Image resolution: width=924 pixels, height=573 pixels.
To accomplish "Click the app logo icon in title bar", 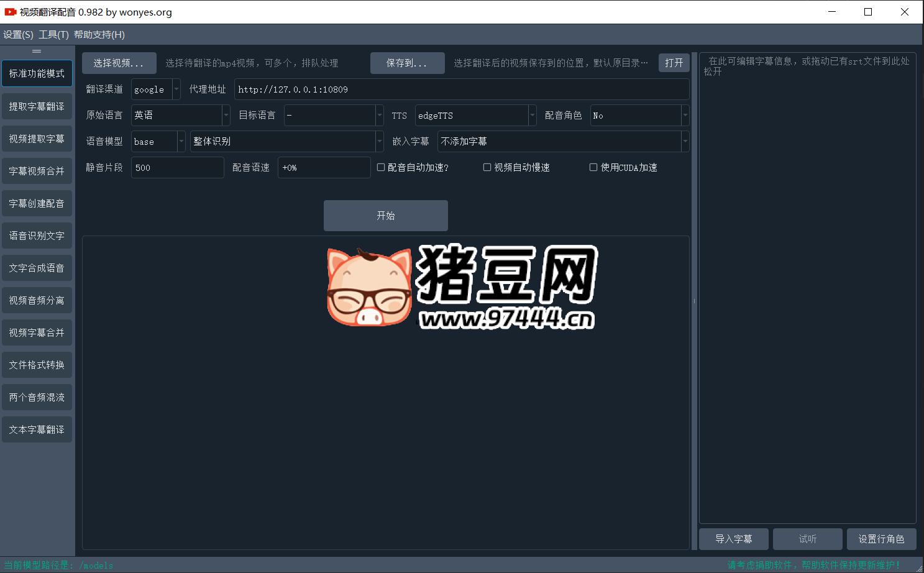I will tap(10, 12).
